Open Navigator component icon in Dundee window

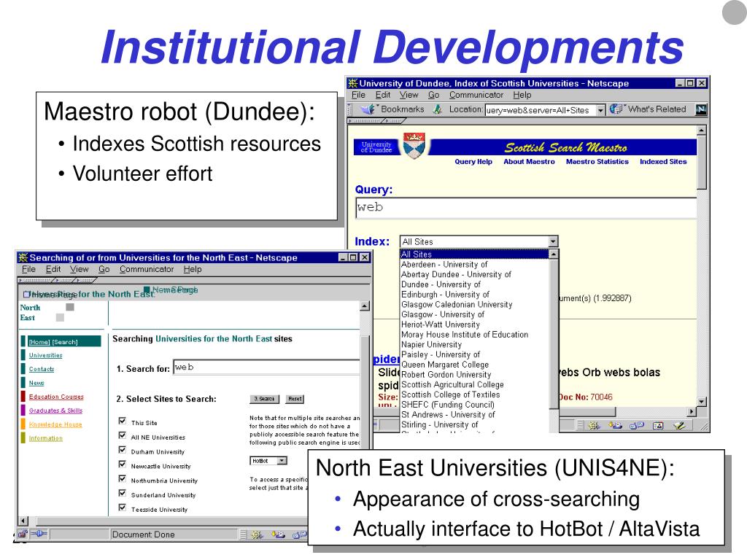[594, 425]
